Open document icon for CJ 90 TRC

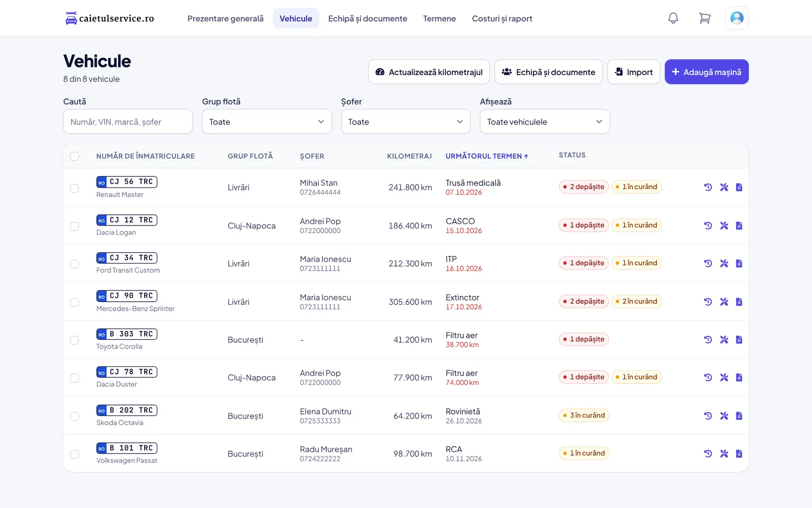pyautogui.click(x=739, y=302)
